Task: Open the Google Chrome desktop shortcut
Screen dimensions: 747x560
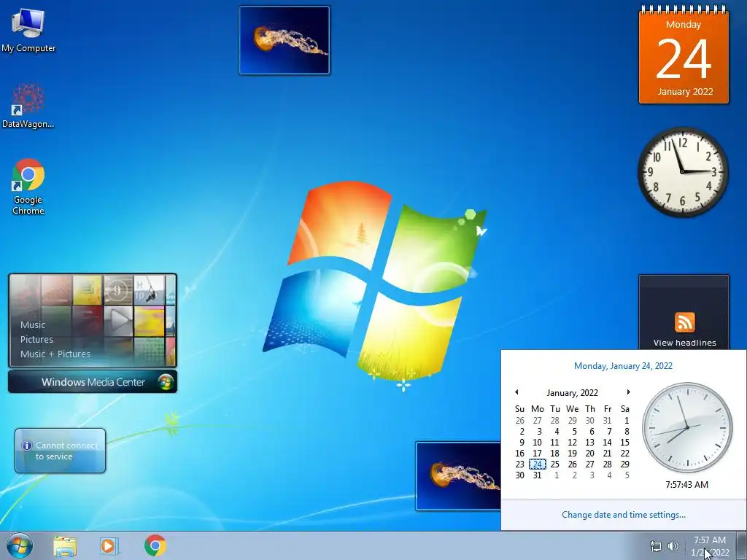Action: pos(28,187)
